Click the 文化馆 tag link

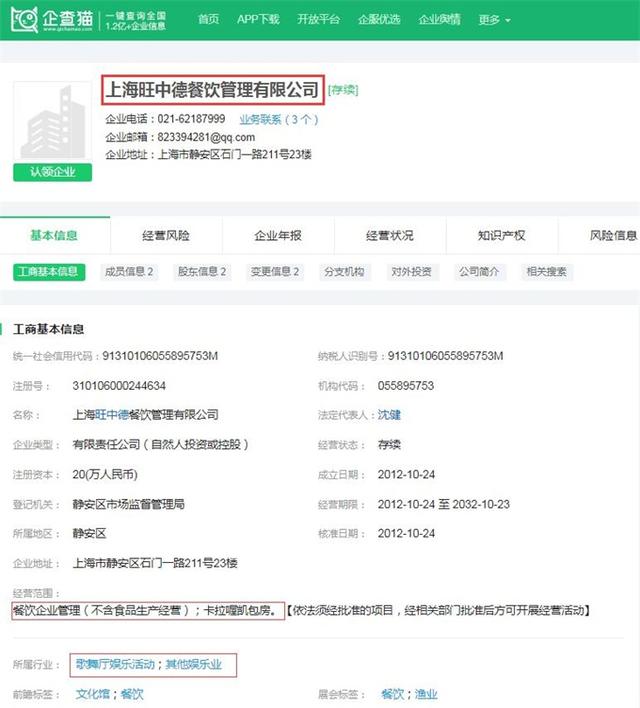click(93, 694)
